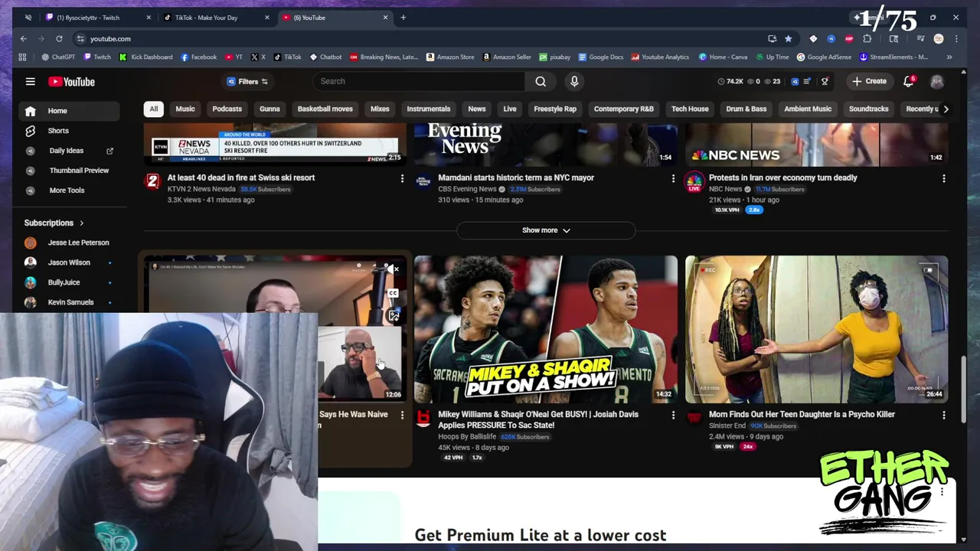
Task: Mute the hovered video preview
Action: [393, 269]
